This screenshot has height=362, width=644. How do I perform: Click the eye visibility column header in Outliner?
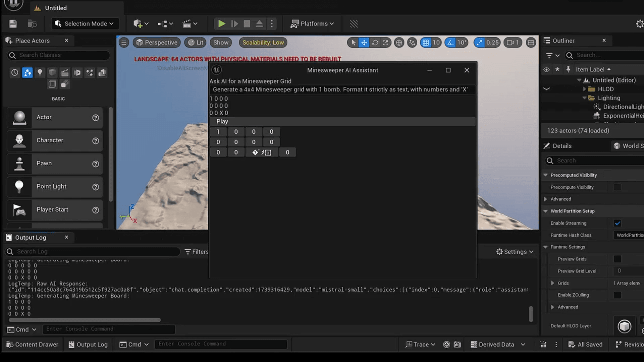coord(546,70)
